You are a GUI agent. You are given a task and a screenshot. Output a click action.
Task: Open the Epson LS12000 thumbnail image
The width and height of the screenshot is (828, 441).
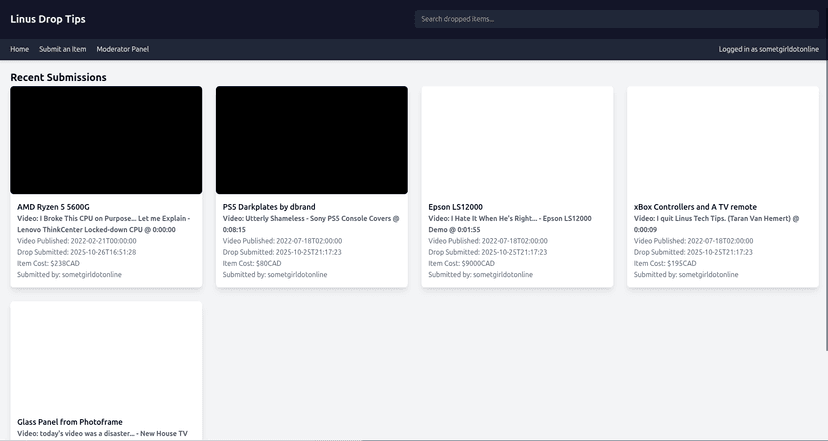coord(517,140)
